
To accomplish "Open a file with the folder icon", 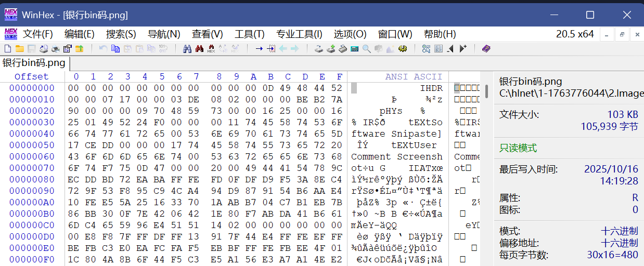I will [x=19, y=49].
